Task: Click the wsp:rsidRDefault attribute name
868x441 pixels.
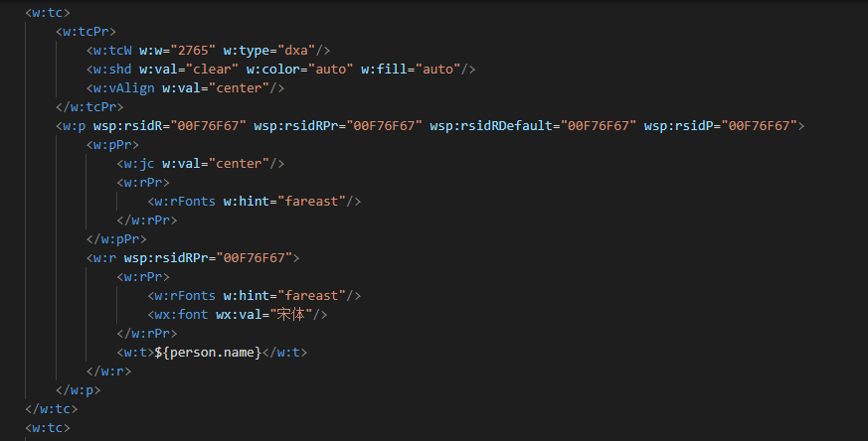Action: pos(491,125)
